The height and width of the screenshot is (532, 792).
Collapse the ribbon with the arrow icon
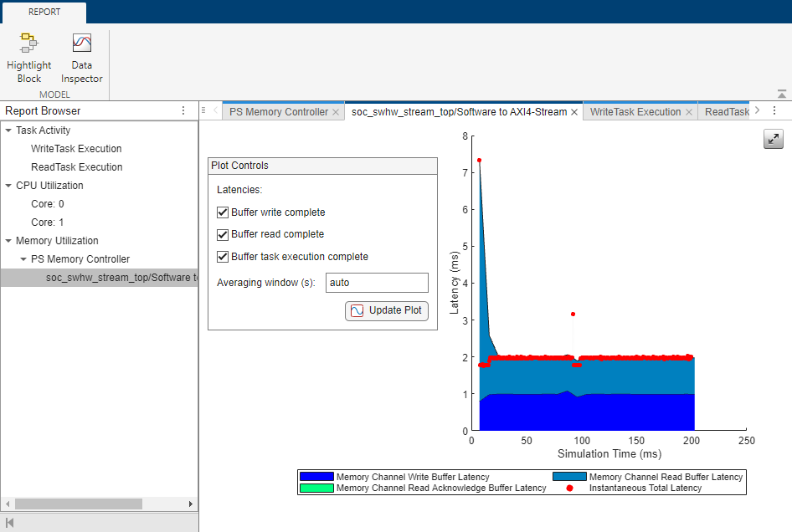[781, 93]
